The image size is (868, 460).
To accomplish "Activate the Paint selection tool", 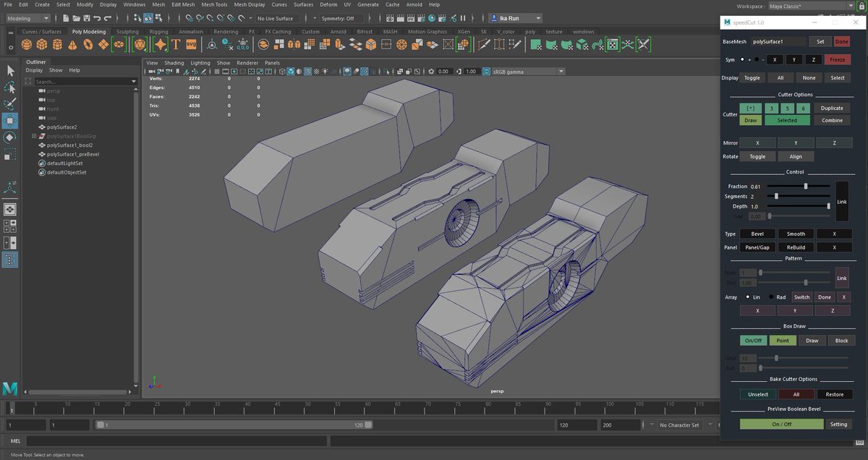I will pos(10,104).
